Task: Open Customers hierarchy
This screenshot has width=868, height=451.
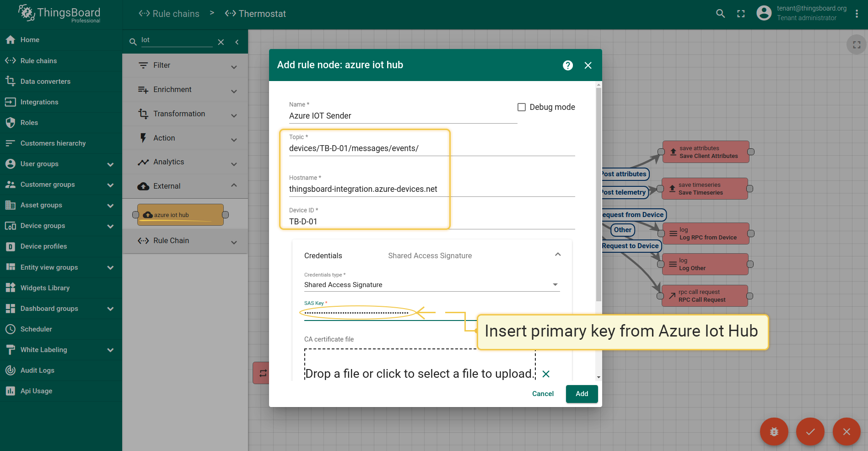Action: click(61, 143)
